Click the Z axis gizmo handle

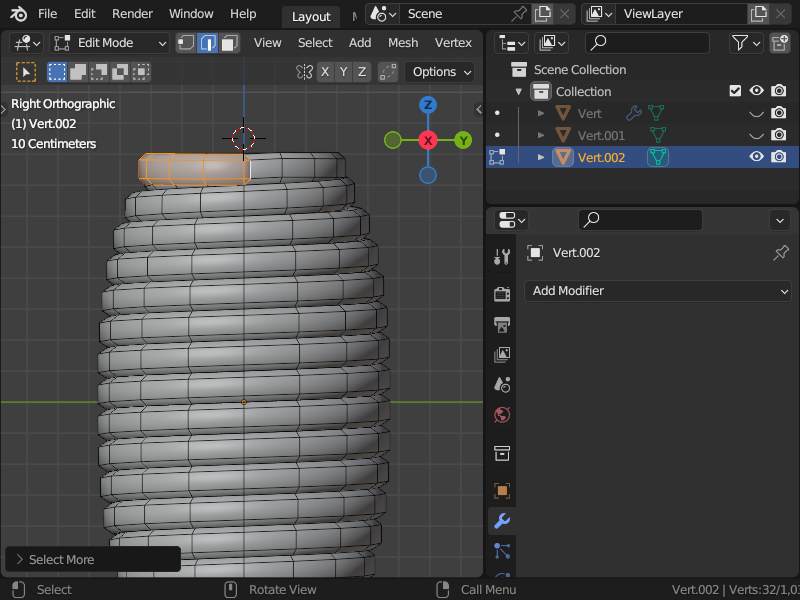tap(428, 105)
